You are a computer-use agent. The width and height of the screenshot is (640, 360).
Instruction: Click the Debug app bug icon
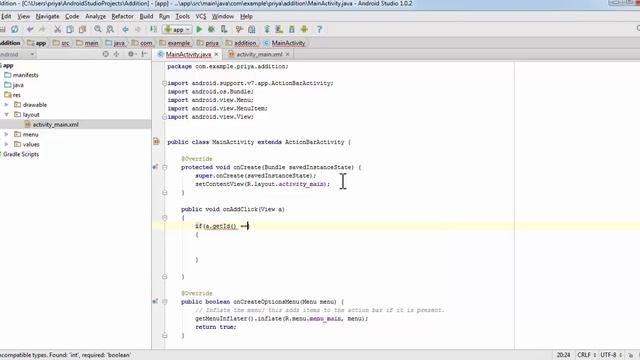click(x=211, y=29)
